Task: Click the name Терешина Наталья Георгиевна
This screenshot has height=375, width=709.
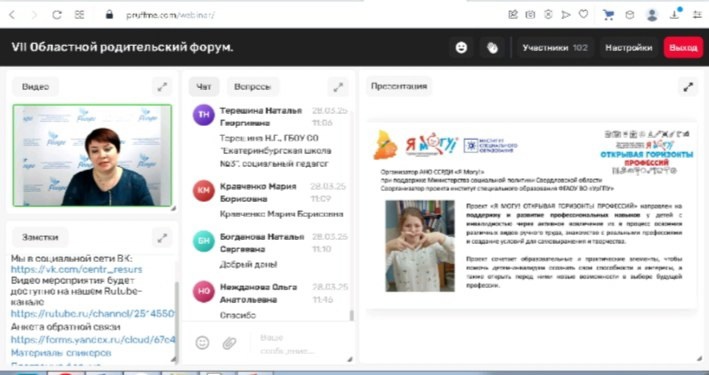Action: [x=261, y=117]
